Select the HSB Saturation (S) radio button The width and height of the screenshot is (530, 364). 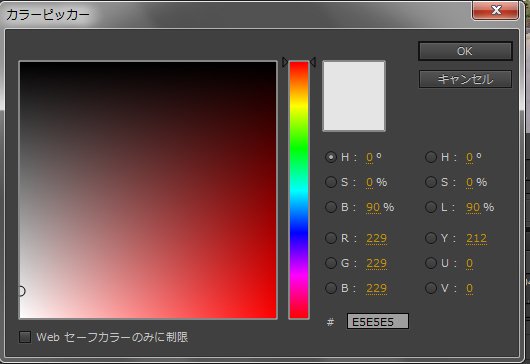331,182
